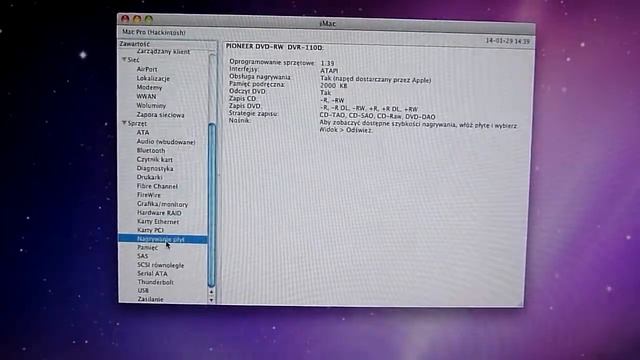
Task: Click the 'Zapis DVD' label
Action: point(245,106)
